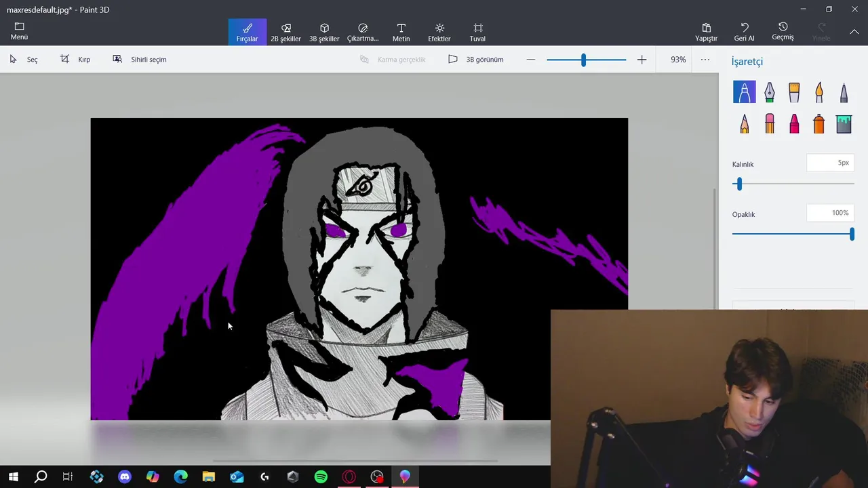
Task: Click the Yapıştır paste button
Action: 706,32
